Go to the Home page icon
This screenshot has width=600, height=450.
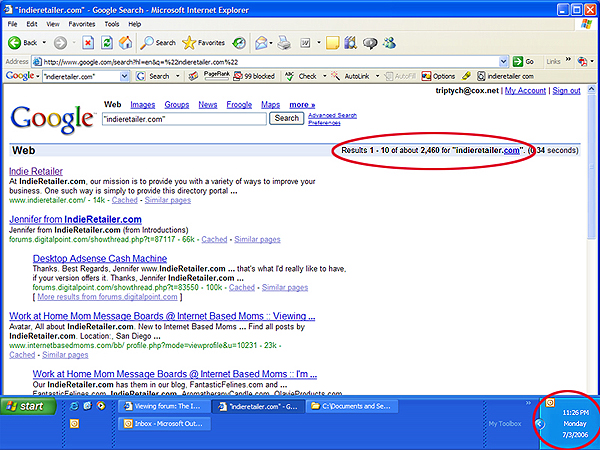point(126,43)
